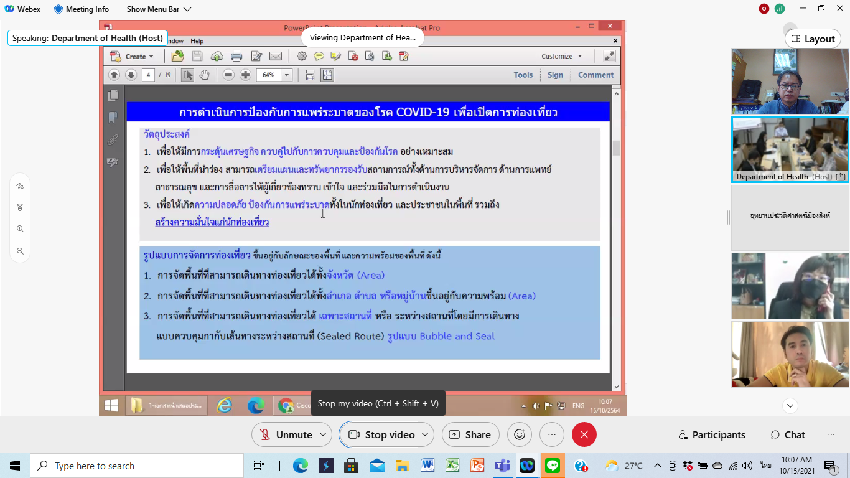This screenshot has height=478, width=850.
Task: Open the Layout button
Action: (x=812, y=38)
